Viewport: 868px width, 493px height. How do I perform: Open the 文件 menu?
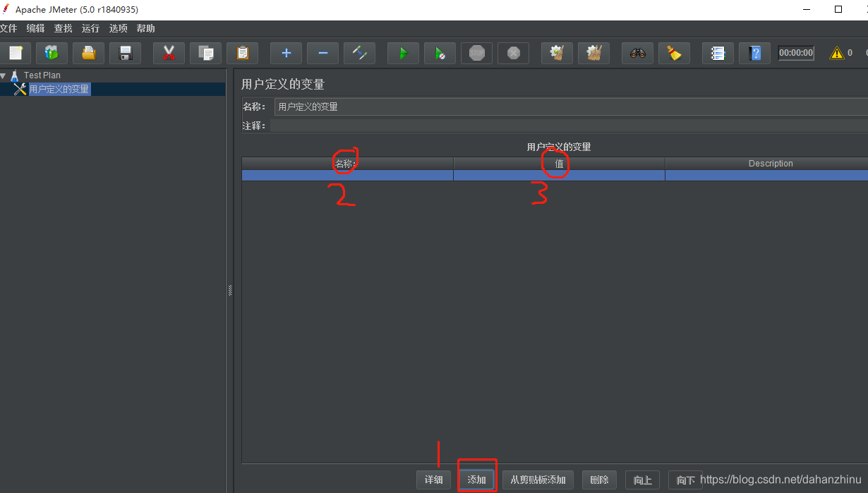point(8,28)
